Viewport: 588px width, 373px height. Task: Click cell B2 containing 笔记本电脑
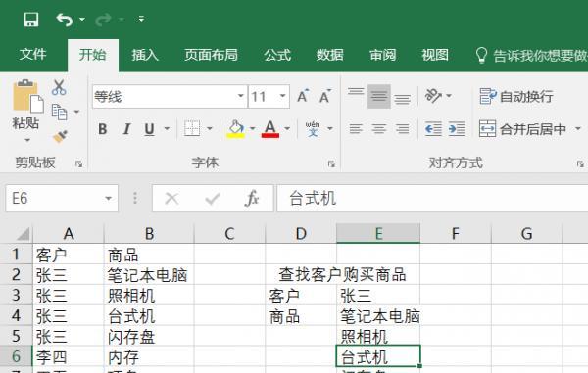click(x=149, y=275)
